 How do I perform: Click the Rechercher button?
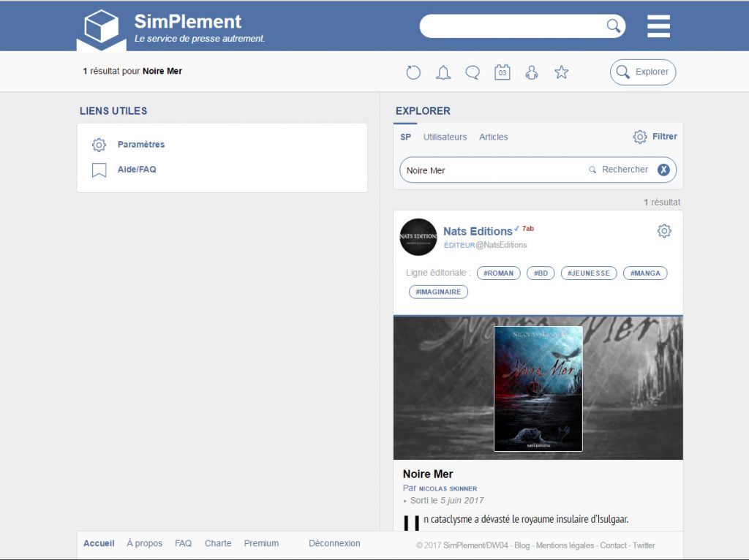(619, 170)
